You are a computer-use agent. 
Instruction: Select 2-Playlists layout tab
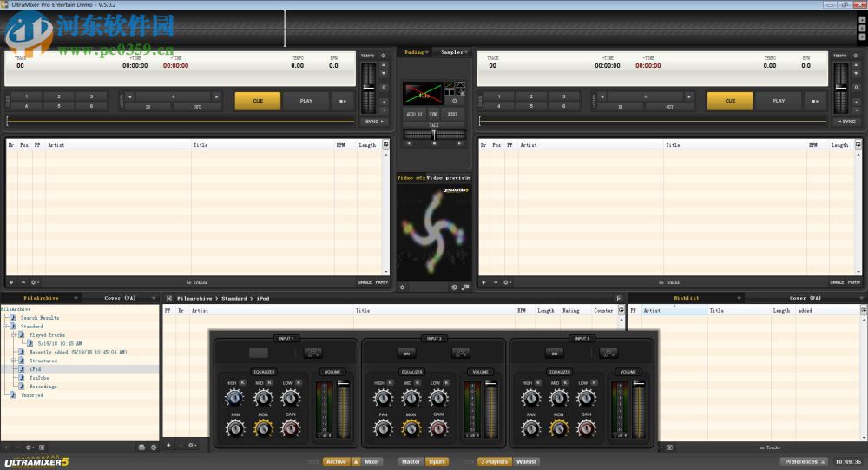pos(495,461)
